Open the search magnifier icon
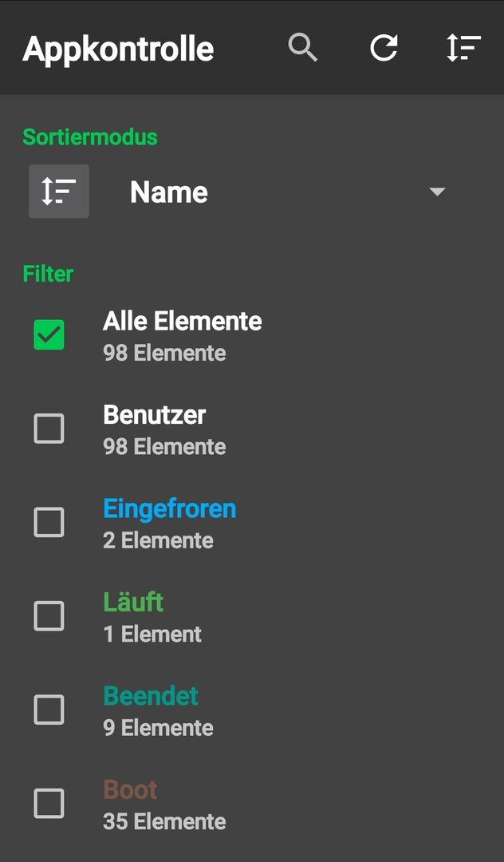 [x=303, y=48]
